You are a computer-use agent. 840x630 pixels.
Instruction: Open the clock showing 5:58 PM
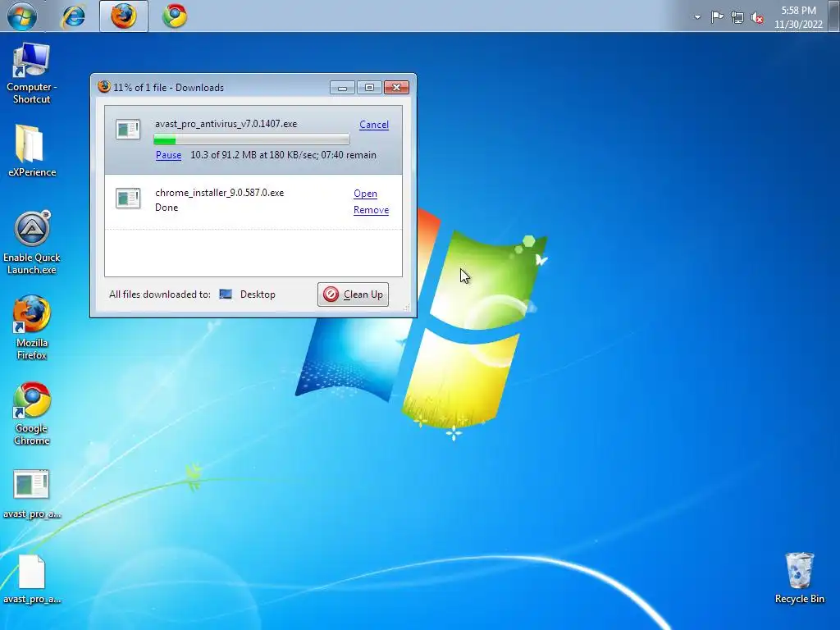click(798, 17)
